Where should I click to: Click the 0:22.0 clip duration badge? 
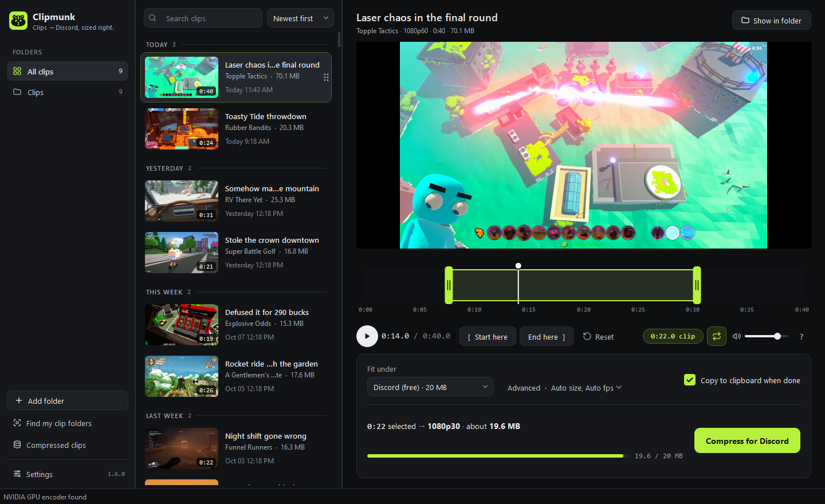coord(673,336)
